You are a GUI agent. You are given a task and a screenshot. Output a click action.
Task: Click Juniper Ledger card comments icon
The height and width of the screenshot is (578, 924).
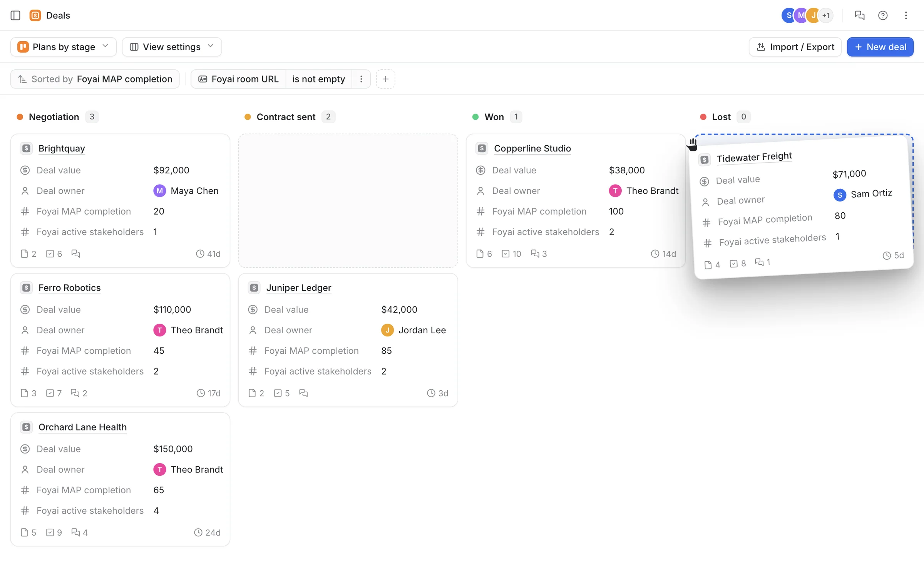click(x=303, y=393)
